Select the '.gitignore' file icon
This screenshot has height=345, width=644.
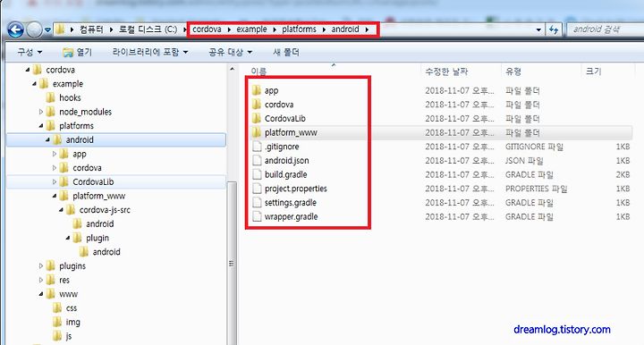[x=257, y=147]
